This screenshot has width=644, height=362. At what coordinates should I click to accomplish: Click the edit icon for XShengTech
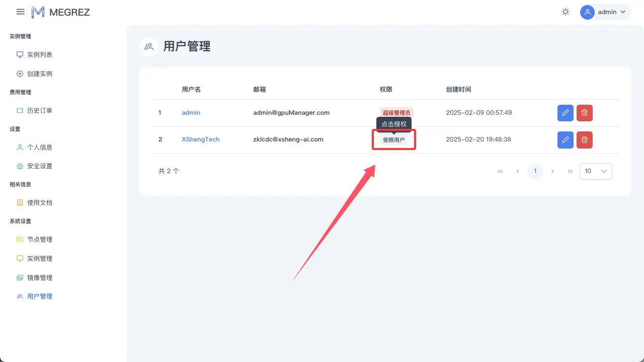click(x=565, y=139)
